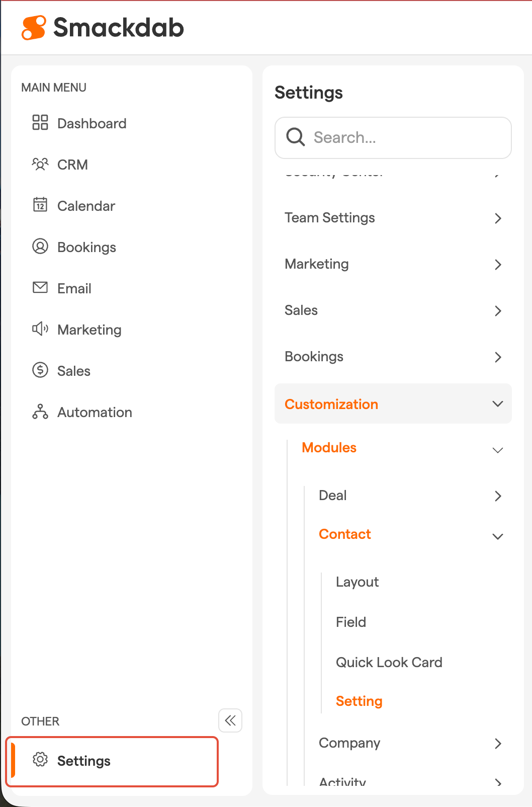The height and width of the screenshot is (807, 532).
Task: Open Layout under Contact
Action: tap(357, 582)
